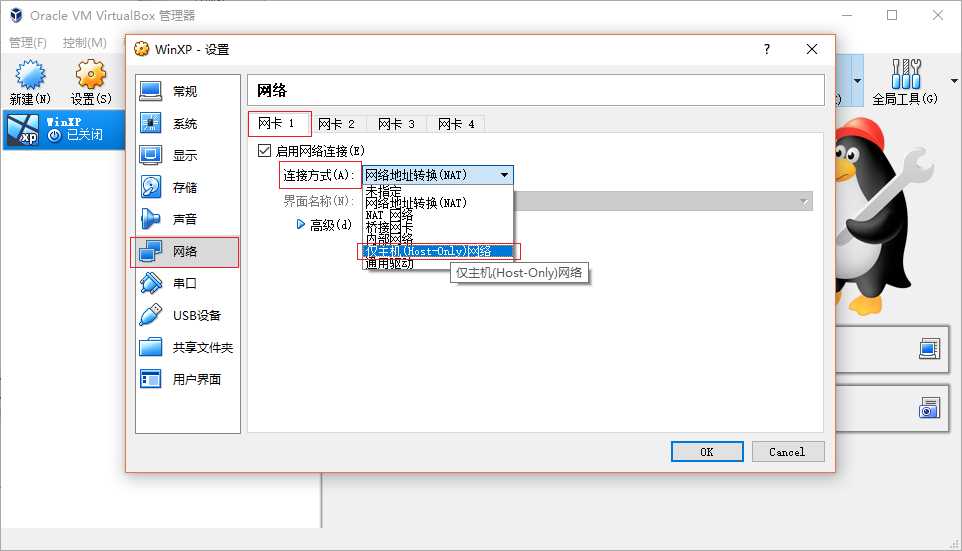Open the 存储 (Storage) settings category
This screenshot has width=962, height=551.
click(187, 187)
